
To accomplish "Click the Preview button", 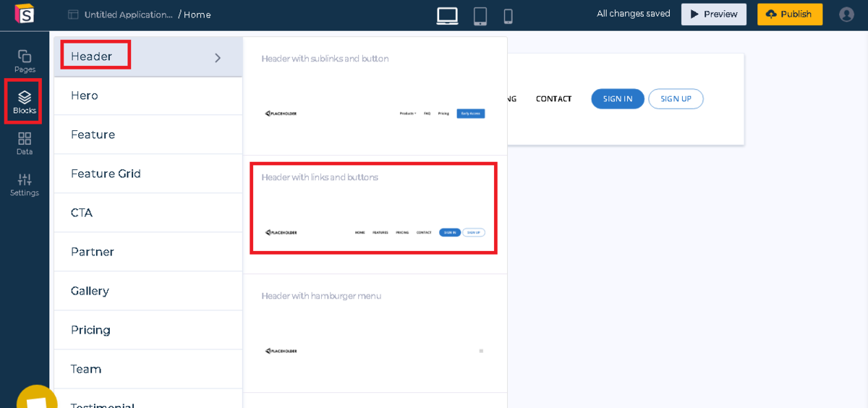I will pos(714,14).
